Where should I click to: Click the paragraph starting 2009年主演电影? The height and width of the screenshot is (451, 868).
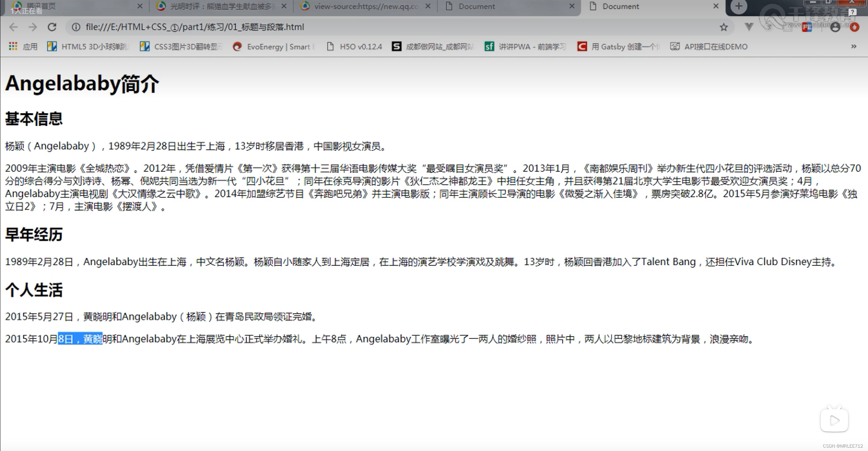pos(433,187)
